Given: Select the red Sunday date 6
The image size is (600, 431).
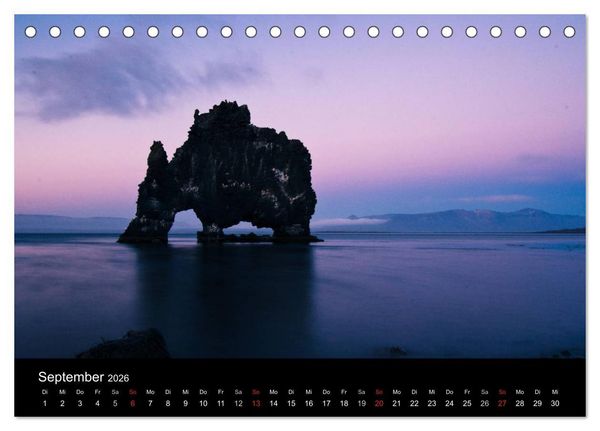Looking at the screenshot, I should [133, 403].
